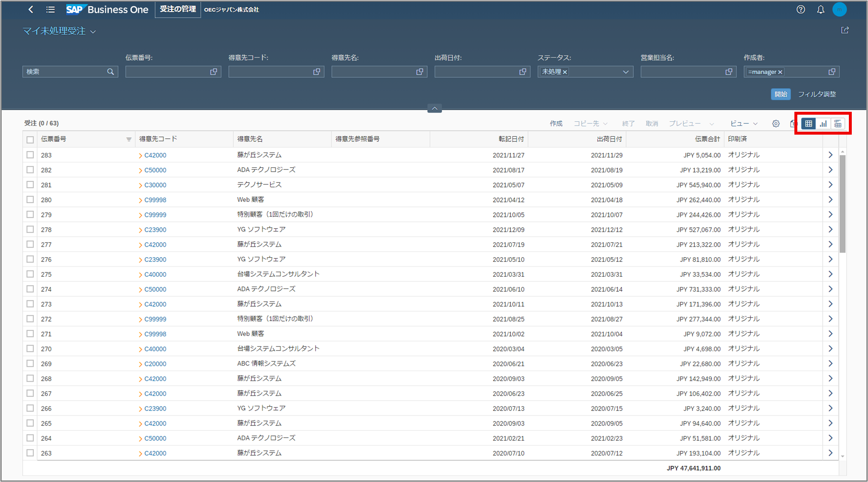
Task: Click the 開始 button
Action: (780, 94)
